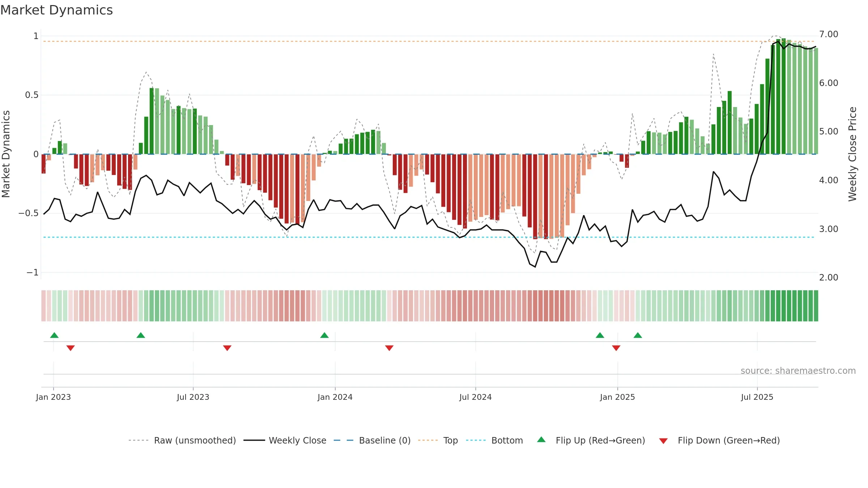Click the Weekly Close Price right axis title

(x=852, y=154)
